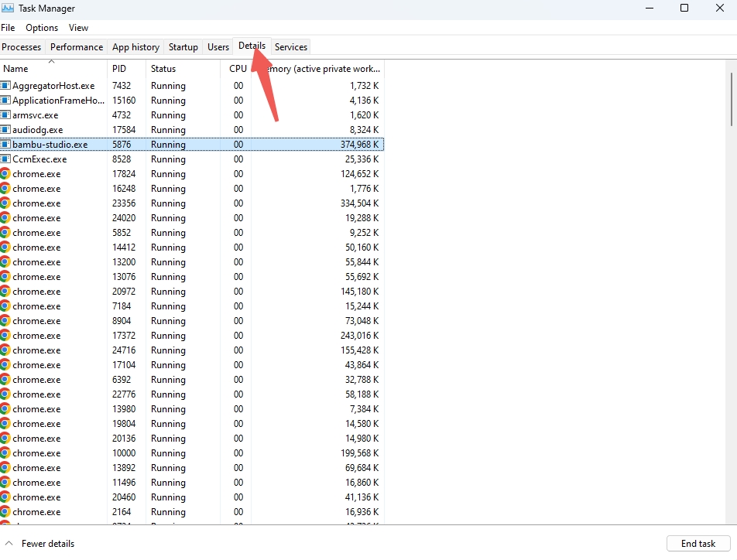This screenshot has width=737, height=560.
Task: Click the ApplicationFrameHost process icon
Action: (x=5, y=100)
